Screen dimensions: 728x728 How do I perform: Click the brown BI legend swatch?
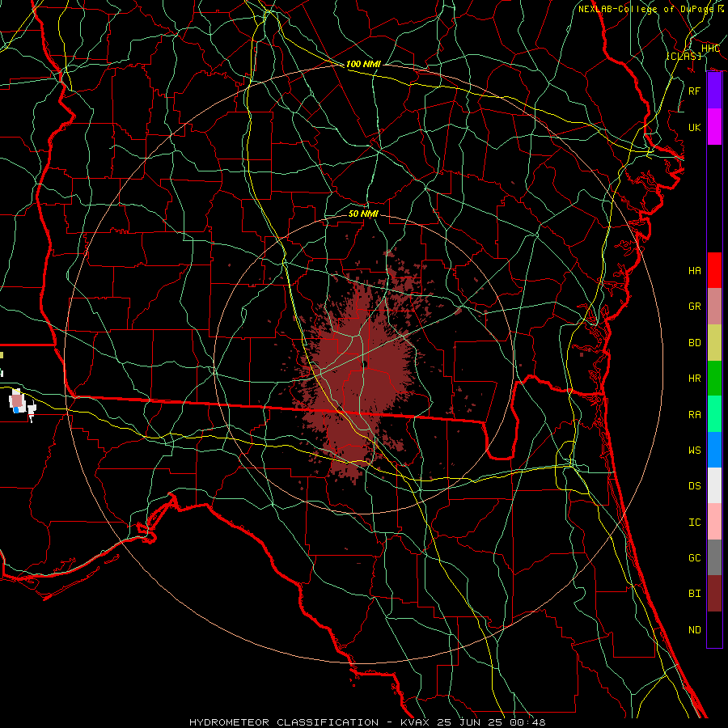click(714, 594)
